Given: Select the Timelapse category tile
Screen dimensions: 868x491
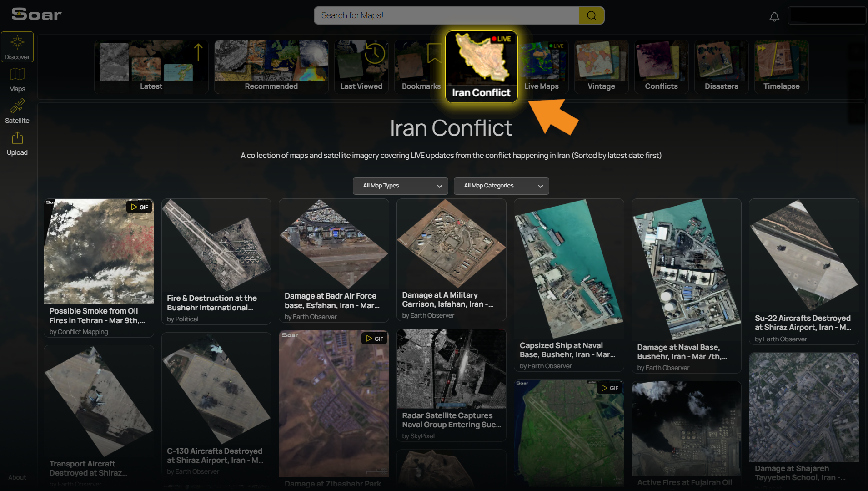Looking at the screenshot, I should click(781, 66).
